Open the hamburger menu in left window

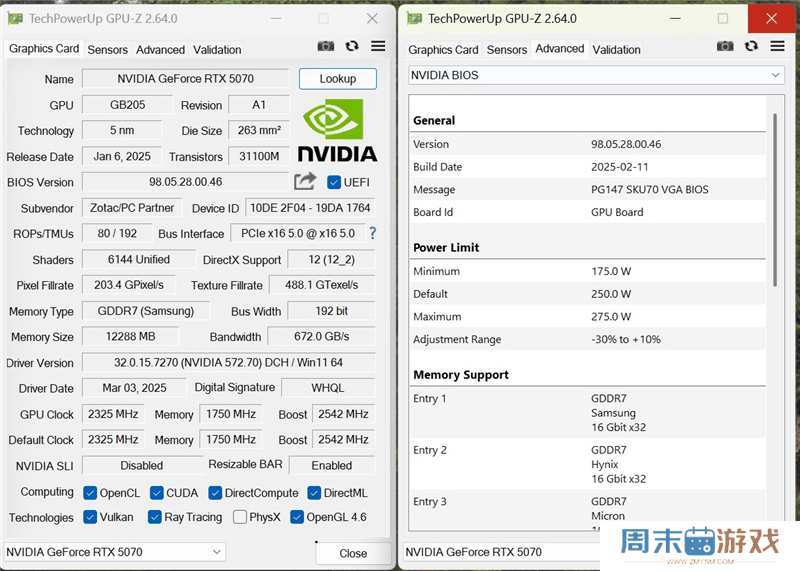click(378, 46)
